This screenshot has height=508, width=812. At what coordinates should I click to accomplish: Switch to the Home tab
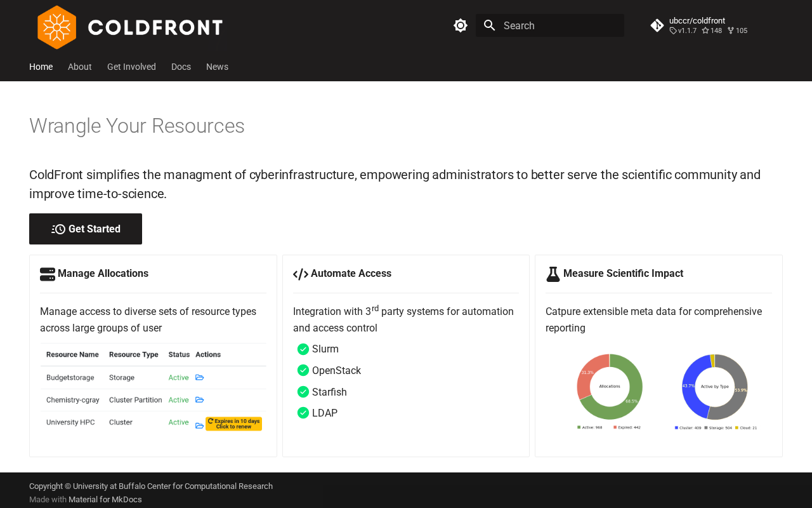[41, 67]
